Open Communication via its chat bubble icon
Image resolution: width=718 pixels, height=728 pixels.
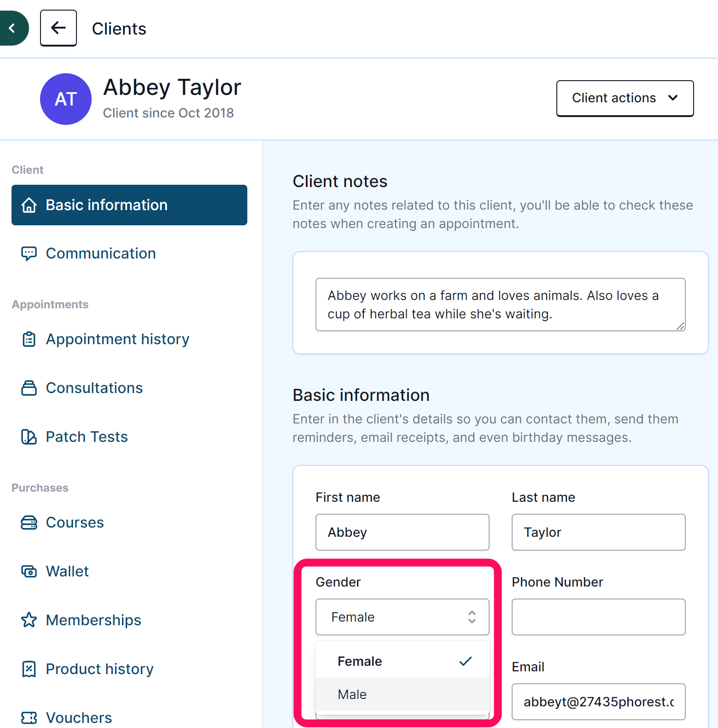pyautogui.click(x=29, y=253)
